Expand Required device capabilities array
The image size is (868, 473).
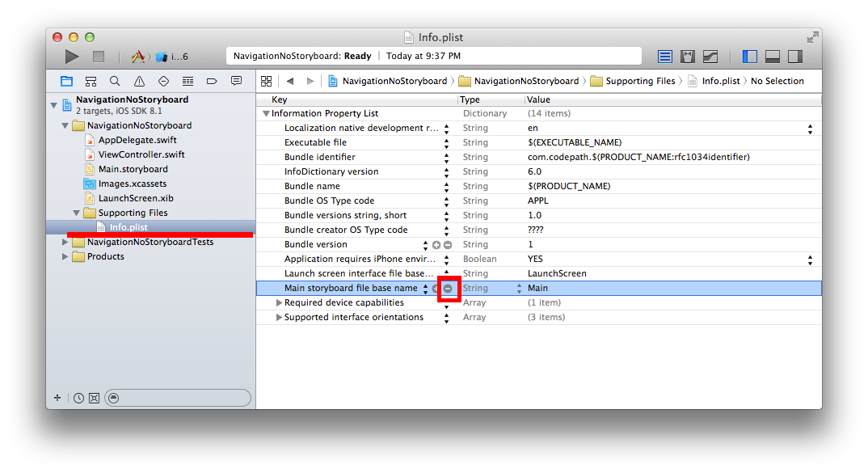pyautogui.click(x=279, y=303)
